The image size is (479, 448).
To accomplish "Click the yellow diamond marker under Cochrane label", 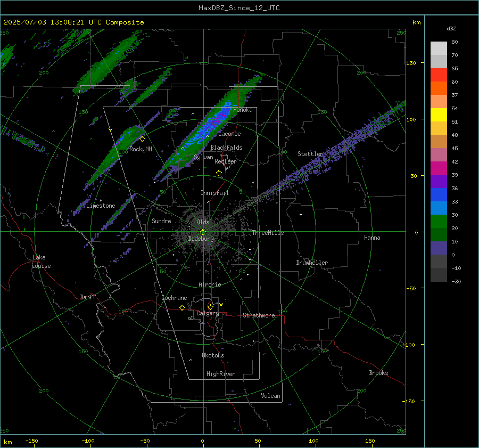I will coord(183,307).
